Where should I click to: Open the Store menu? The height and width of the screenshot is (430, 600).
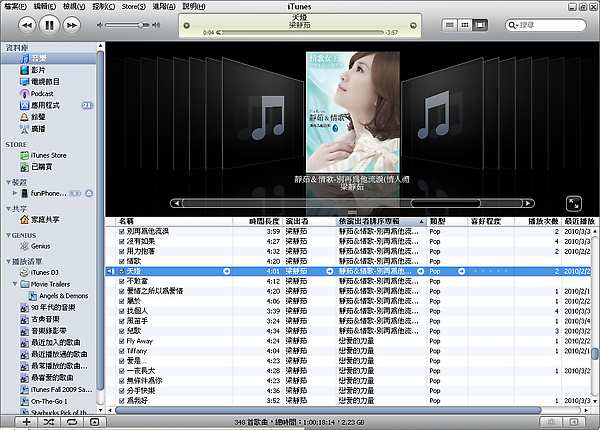tap(134, 7)
